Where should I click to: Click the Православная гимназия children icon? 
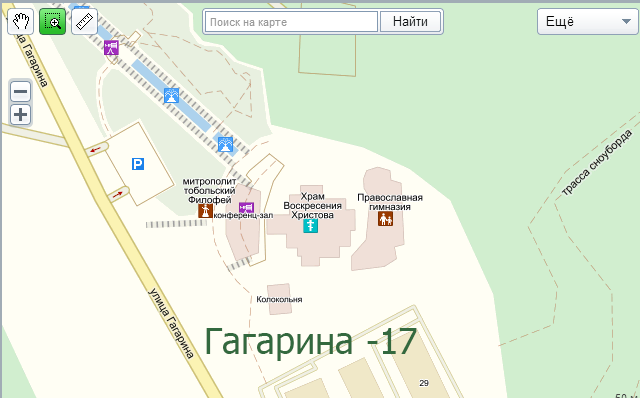click(385, 219)
